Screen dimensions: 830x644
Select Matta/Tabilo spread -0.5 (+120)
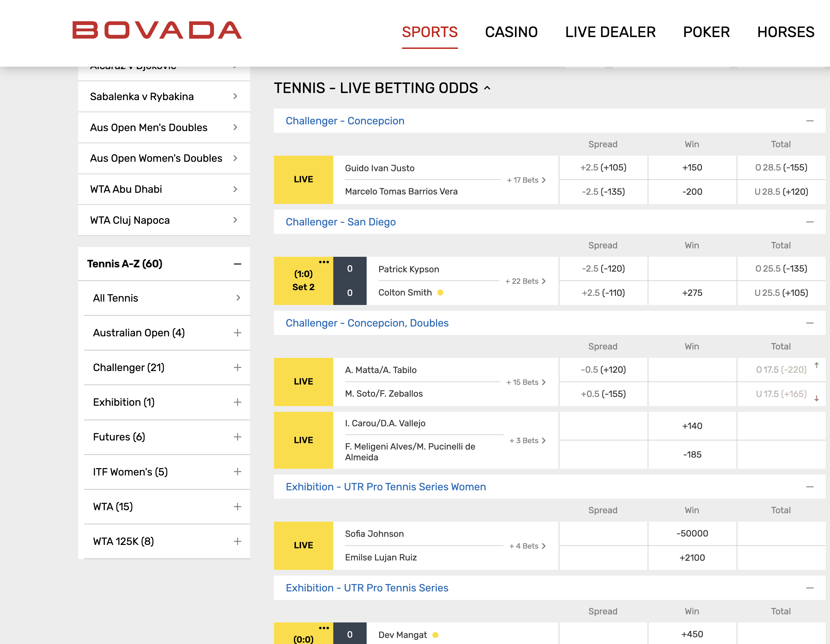(x=603, y=370)
